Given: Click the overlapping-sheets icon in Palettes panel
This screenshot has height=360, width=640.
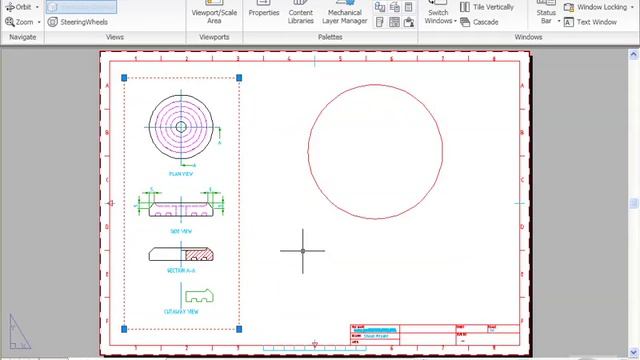Looking at the screenshot, I should pyautogui.click(x=380, y=7).
